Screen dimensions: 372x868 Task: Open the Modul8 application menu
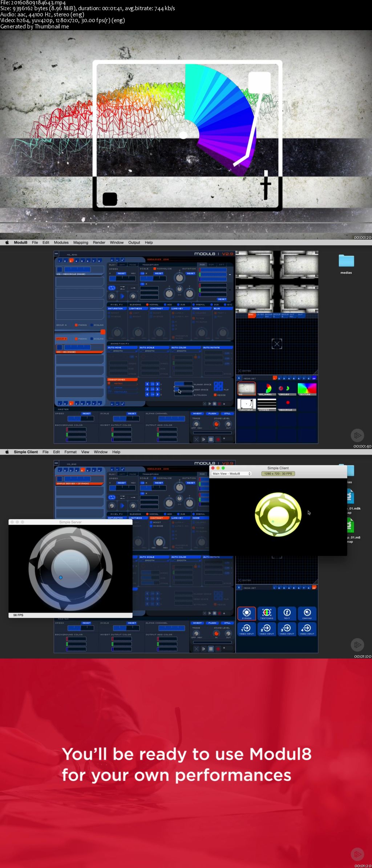21,243
